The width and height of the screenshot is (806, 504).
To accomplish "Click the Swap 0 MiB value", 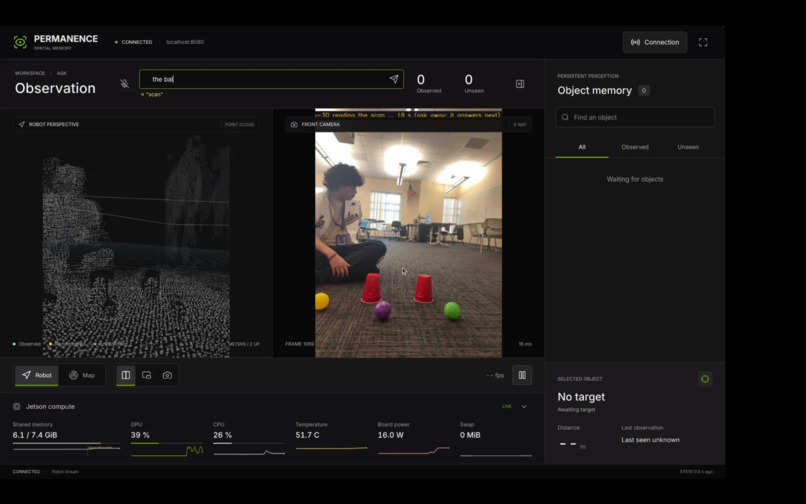I will click(470, 435).
